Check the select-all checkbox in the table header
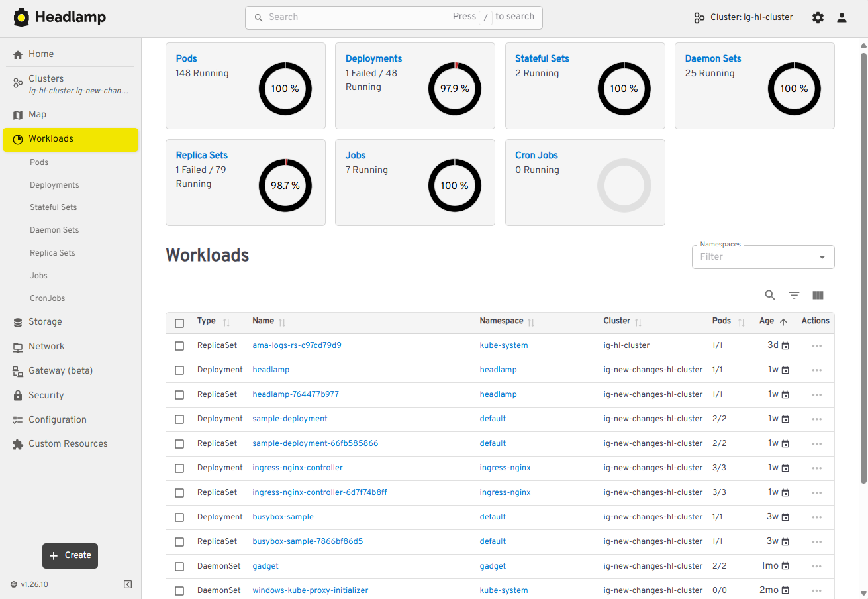 click(x=179, y=323)
